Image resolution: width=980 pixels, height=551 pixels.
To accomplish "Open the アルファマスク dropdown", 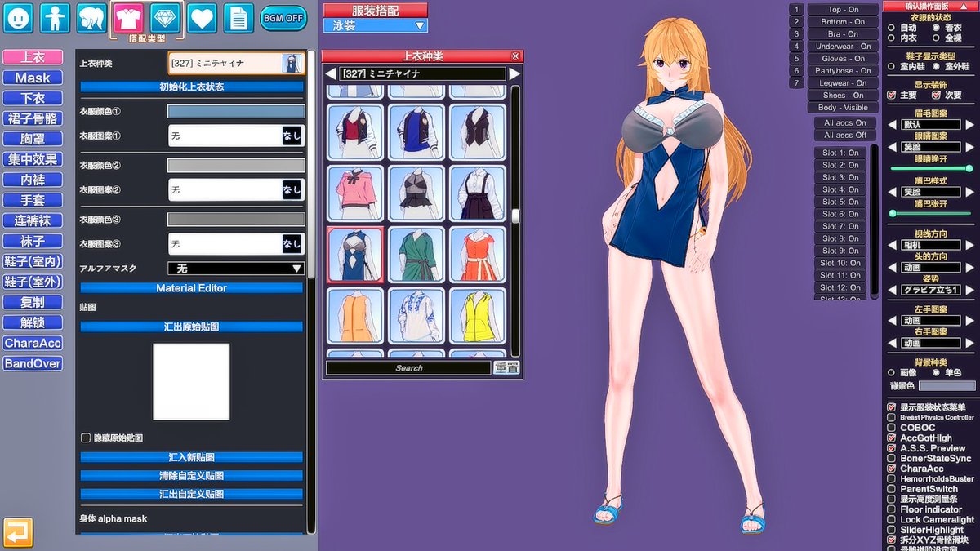I will tap(235, 267).
